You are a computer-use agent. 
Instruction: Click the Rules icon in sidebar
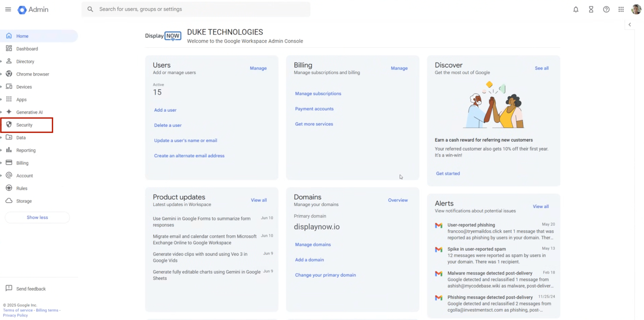tap(9, 188)
